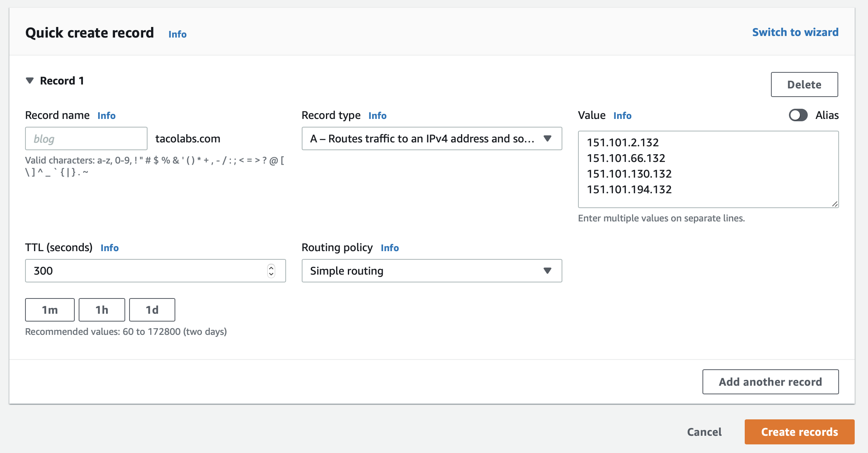Set TTL using the 1h preset
868x453 pixels.
coord(101,309)
